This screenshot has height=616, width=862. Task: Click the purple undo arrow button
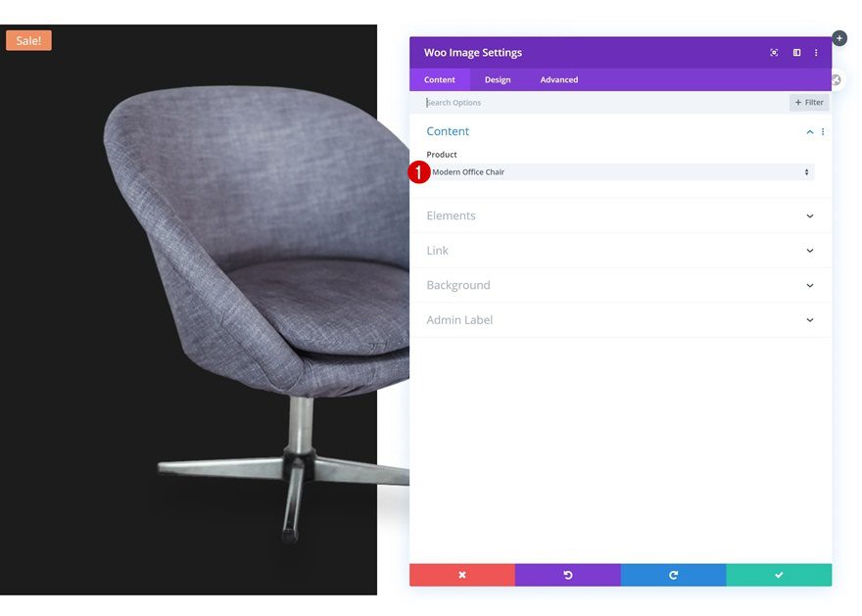click(x=568, y=575)
